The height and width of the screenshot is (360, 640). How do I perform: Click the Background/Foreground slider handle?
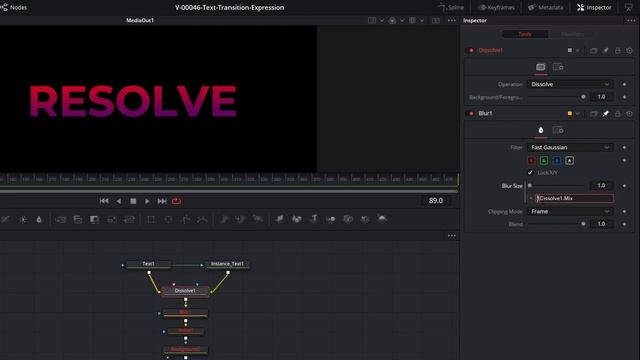583,97
